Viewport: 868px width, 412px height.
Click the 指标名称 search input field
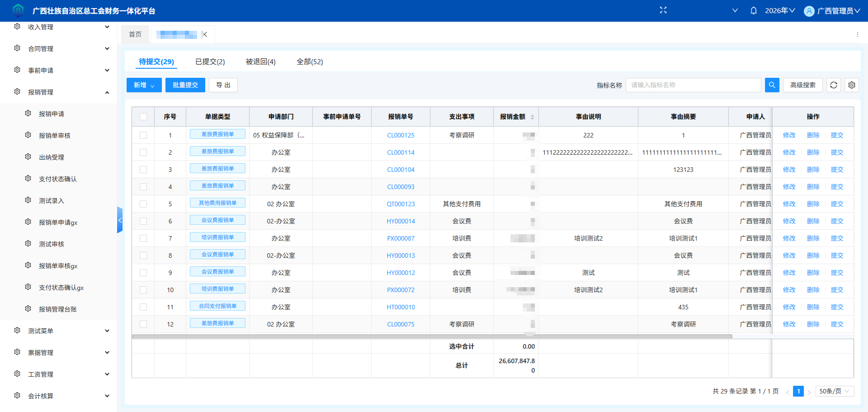[693, 85]
